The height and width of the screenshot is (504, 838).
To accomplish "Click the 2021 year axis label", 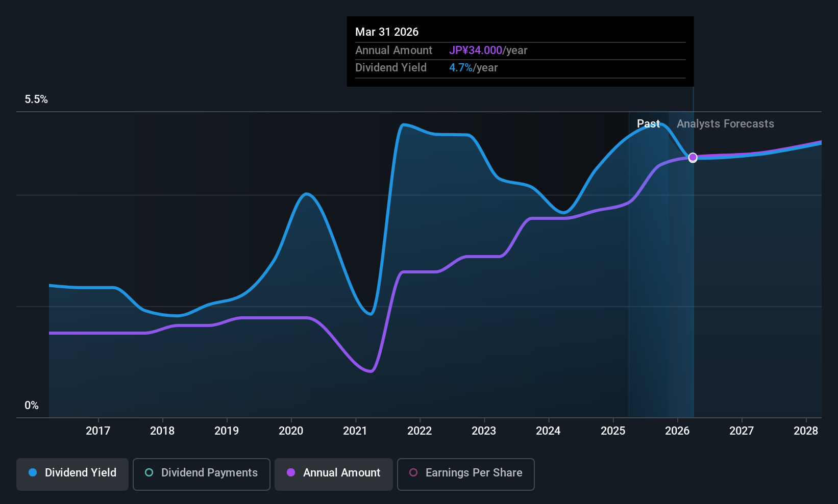I will (x=355, y=431).
